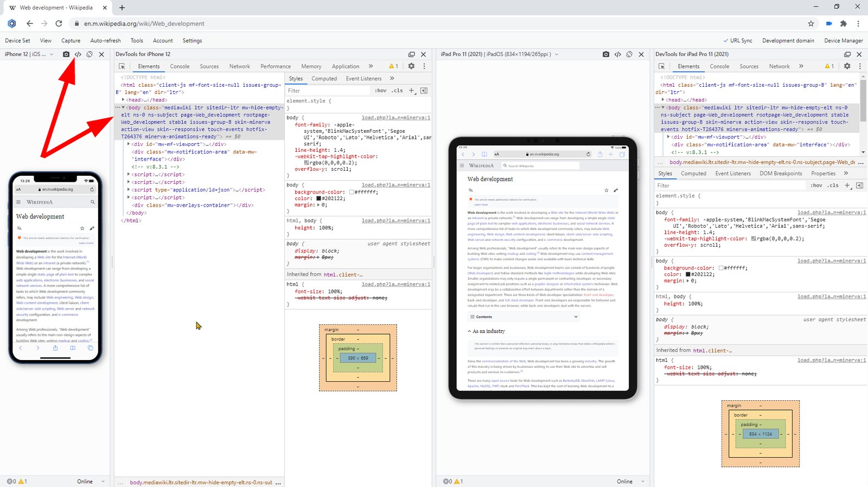The height and width of the screenshot is (487, 868).
Task: Open the Auto-refresh menu
Action: pos(105,41)
